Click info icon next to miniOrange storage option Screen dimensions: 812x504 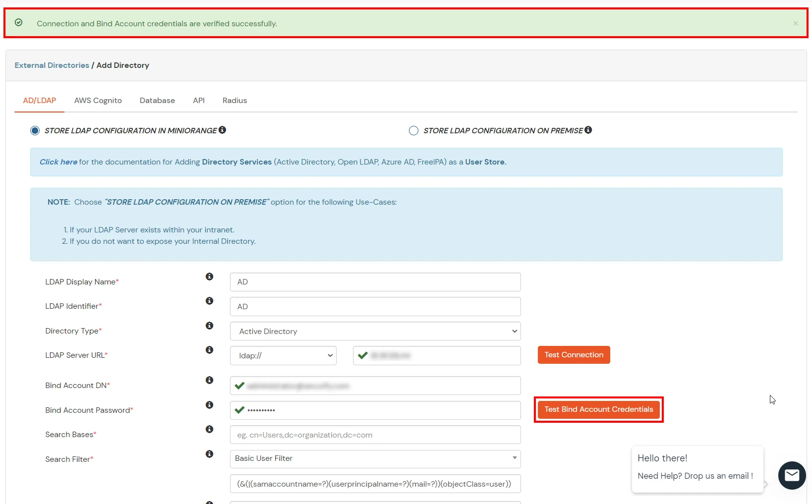[x=223, y=130]
